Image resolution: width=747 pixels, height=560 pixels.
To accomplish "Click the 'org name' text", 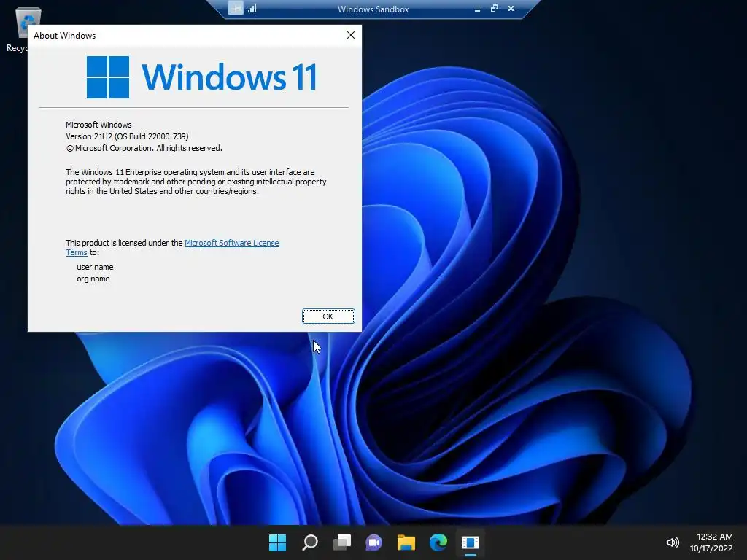I will pos(93,279).
